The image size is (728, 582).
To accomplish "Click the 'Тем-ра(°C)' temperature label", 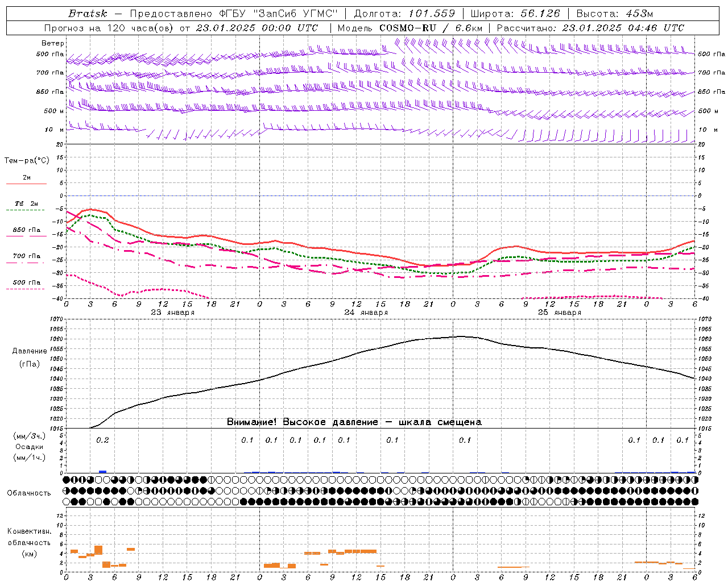I will tap(27, 161).
